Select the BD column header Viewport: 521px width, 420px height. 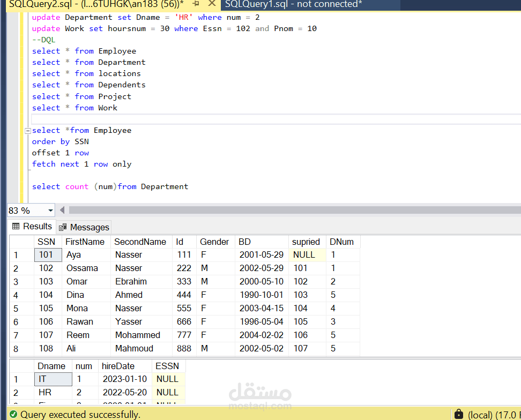(262, 242)
